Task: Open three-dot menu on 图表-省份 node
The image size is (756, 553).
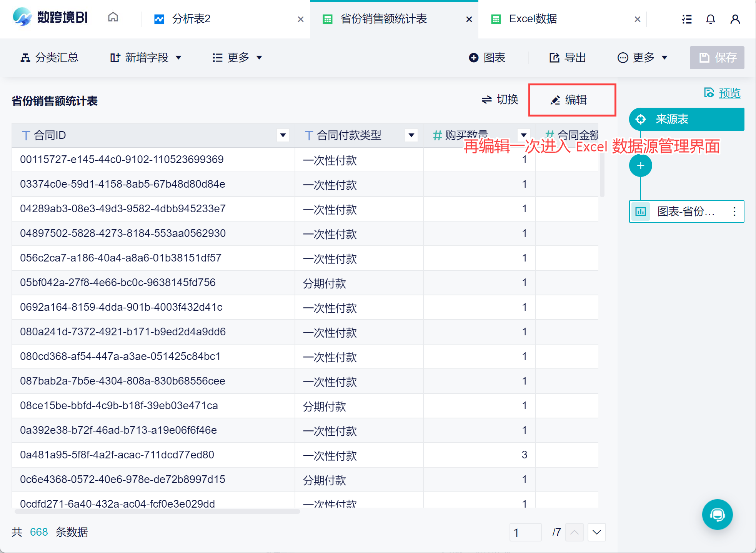Action: (x=734, y=212)
